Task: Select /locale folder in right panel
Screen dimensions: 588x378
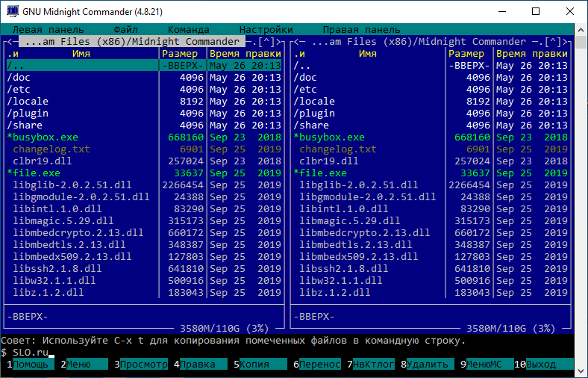Action: (x=431, y=102)
